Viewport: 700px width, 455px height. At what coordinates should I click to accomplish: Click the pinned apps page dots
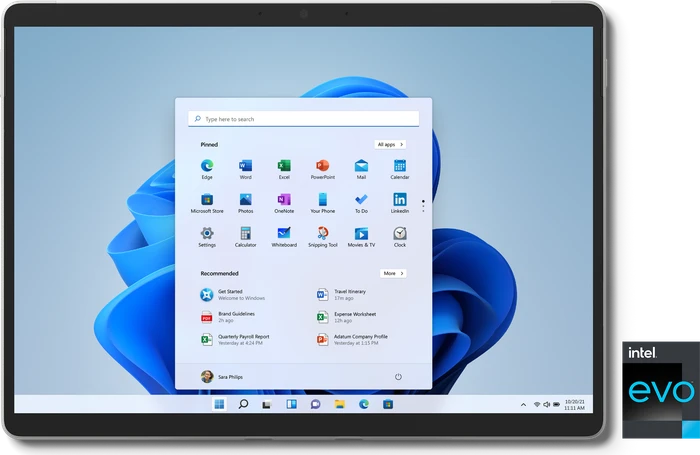(x=423, y=206)
